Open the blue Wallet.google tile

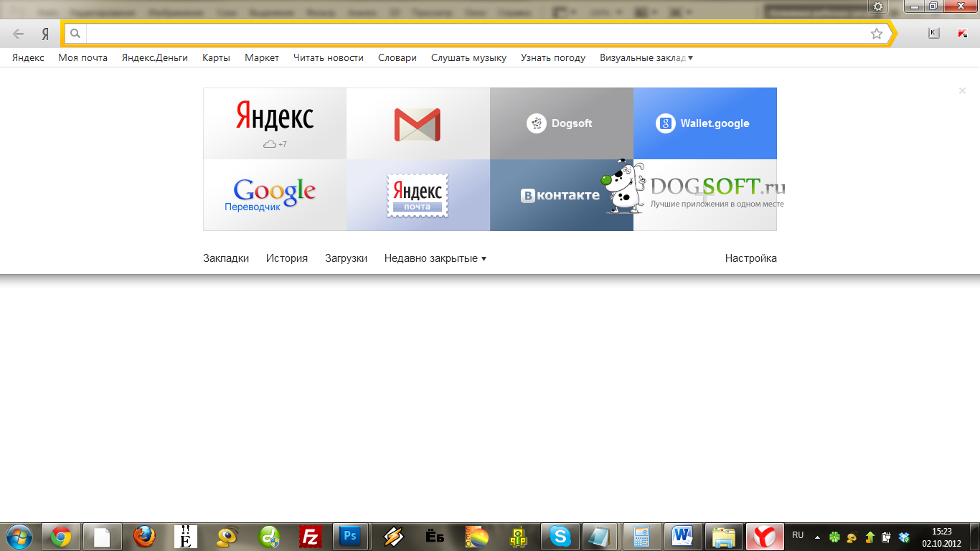[705, 123]
